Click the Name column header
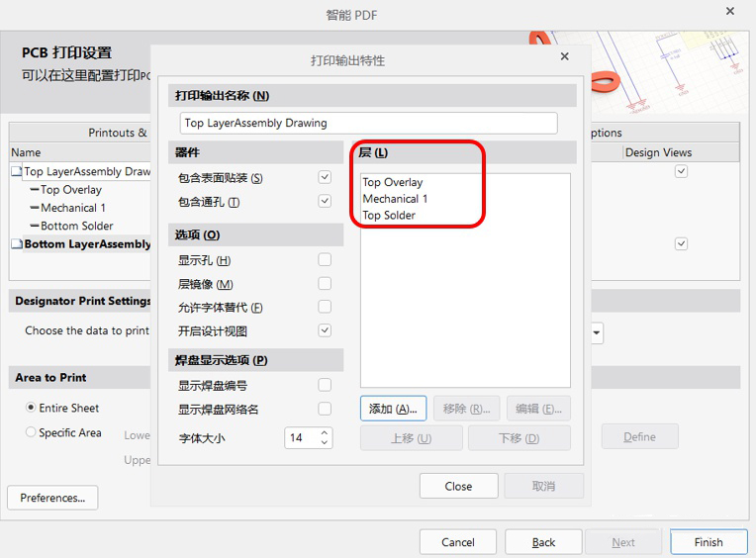The width and height of the screenshot is (756, 558). [x=26, y=152]
